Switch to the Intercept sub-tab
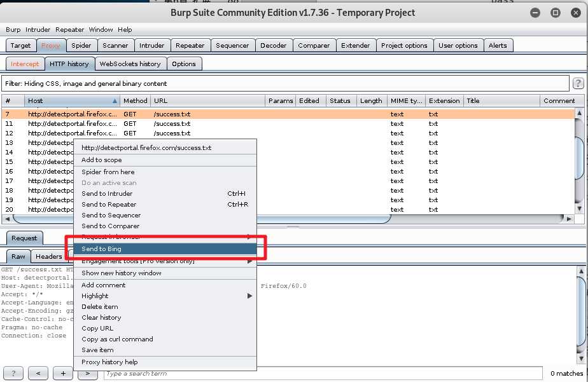Image resolution: width=588 pixels, height=382 pixels. point(25,64)
